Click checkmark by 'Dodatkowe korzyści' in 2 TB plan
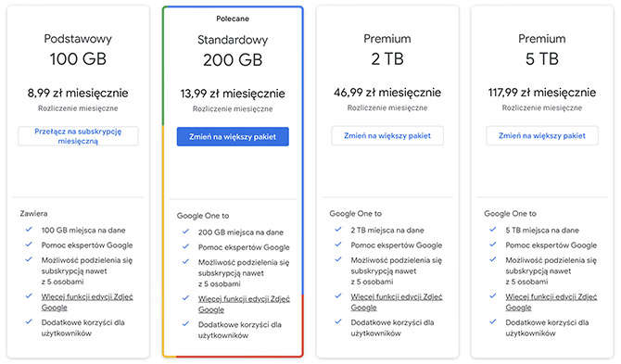This screenshot has height=364, width=621. pos(338,321)
